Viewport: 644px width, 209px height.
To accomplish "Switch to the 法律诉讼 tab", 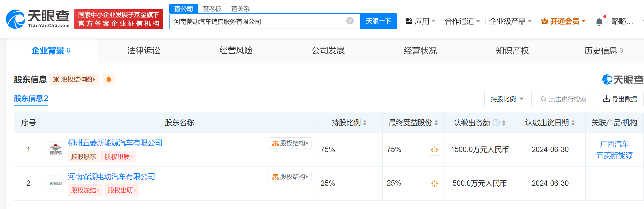I will pyautogui.click(x=144, y=51).
